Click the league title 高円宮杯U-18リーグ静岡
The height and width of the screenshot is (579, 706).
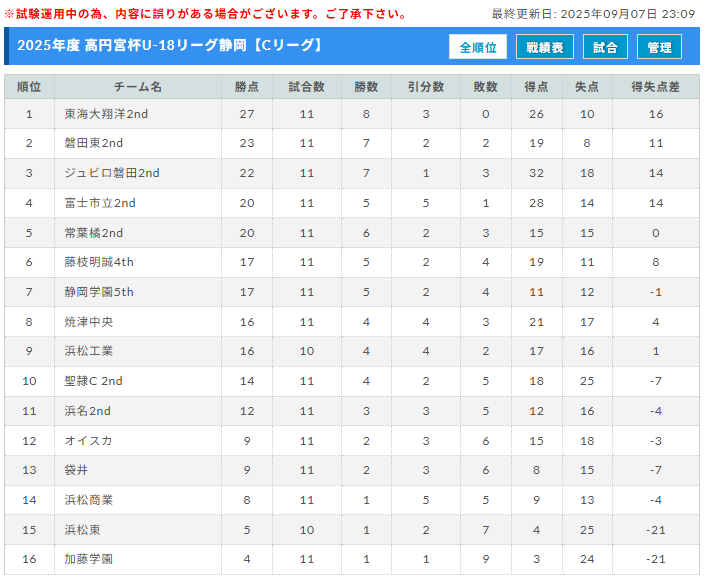(166, 45)
